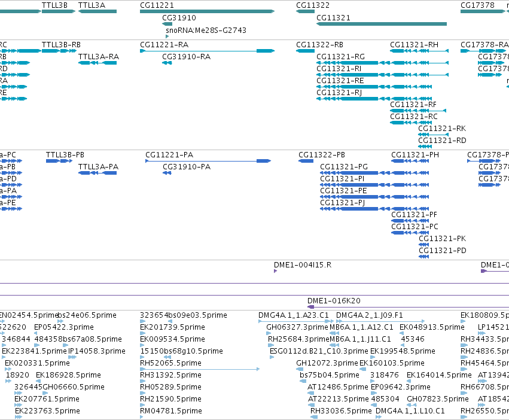Open EST EK048913.5prime
509x420 pixels.
point(432,327)
